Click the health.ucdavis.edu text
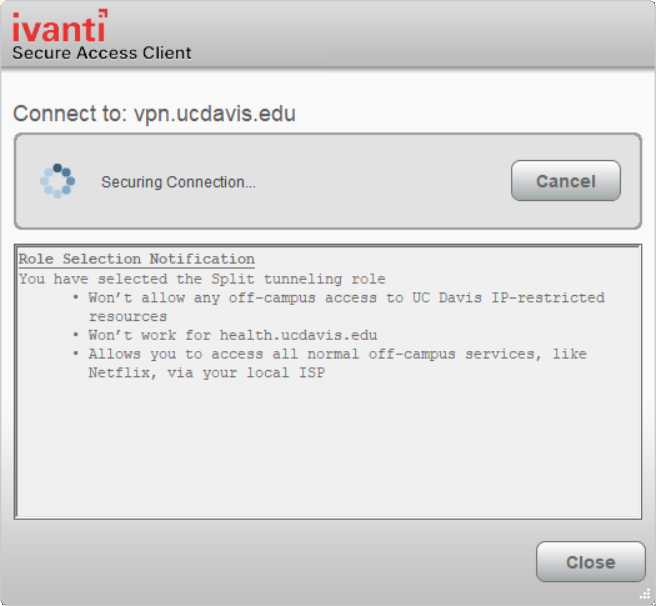Image resolution: width=656 pixels, height=606 pixels. tap(298, 335)
